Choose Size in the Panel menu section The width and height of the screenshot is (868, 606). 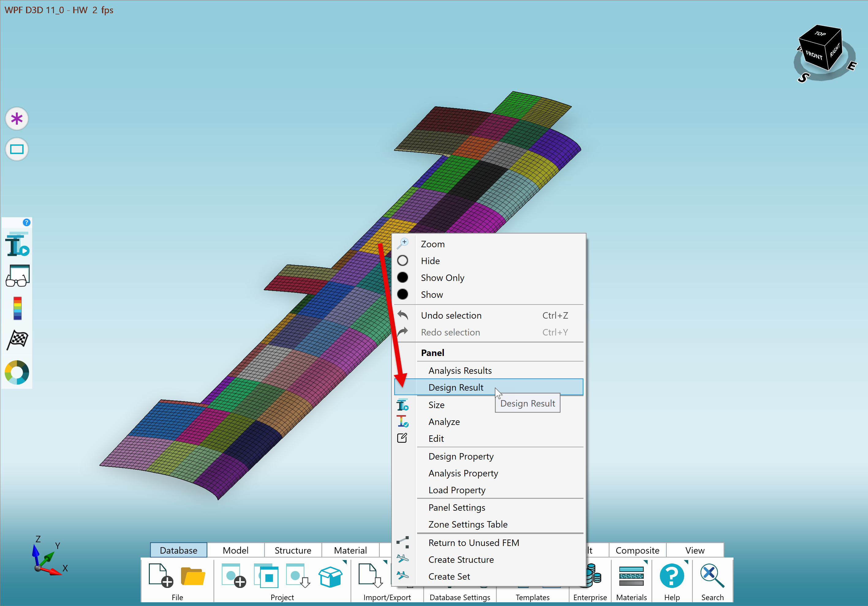pyautogui.click(x=489, y=405)
